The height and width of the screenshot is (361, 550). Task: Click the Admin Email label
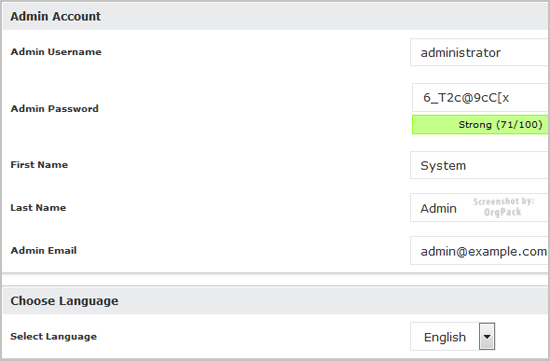pyautogui.click(x=43, y=250)
